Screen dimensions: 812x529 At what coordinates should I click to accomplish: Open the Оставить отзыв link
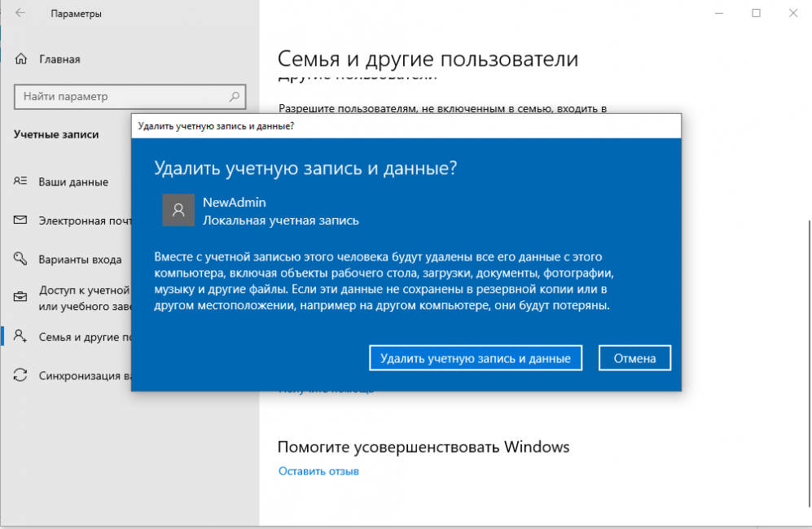(x=318, y=471)
